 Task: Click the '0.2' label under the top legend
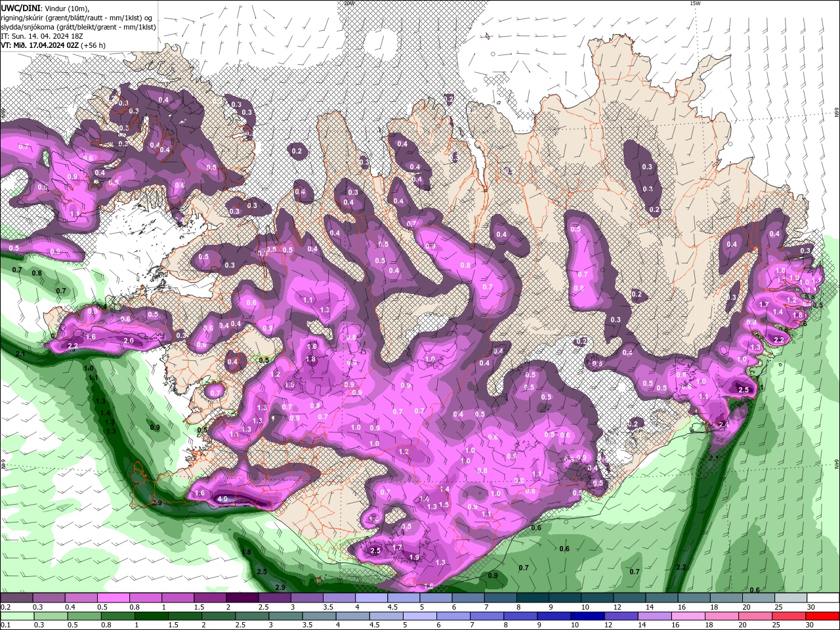5,607
